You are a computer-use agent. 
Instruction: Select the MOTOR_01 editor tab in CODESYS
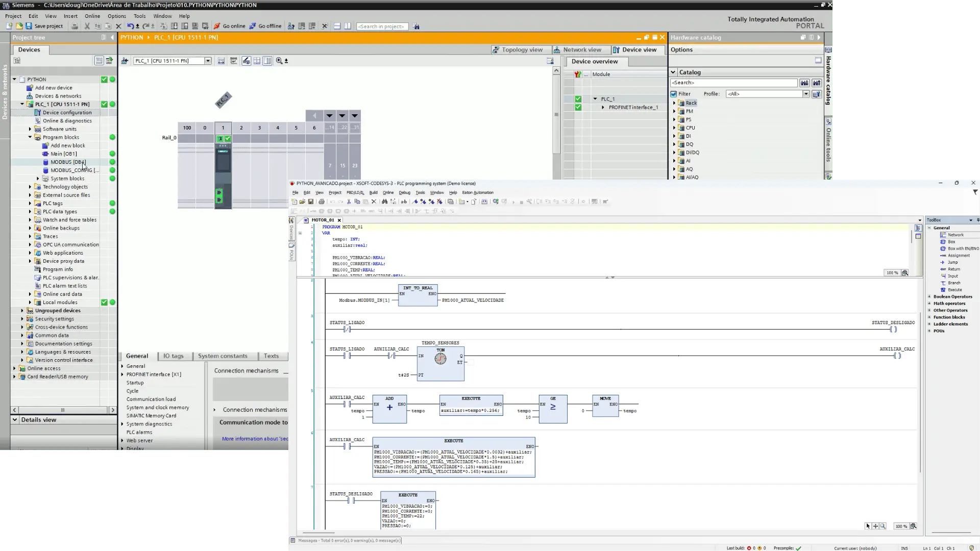pos(322,220)
